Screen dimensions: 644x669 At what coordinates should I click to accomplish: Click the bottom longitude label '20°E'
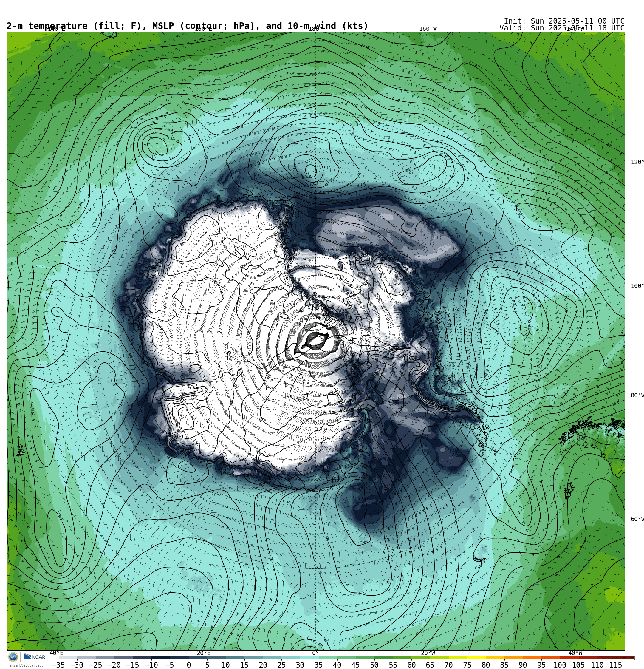pos(204,653)
